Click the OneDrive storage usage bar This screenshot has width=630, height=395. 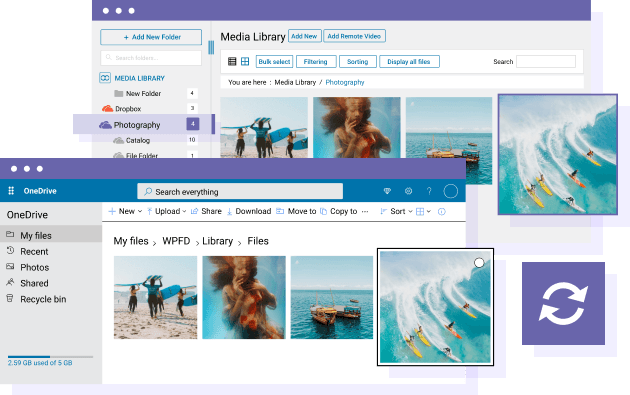[x=50, y=357]
